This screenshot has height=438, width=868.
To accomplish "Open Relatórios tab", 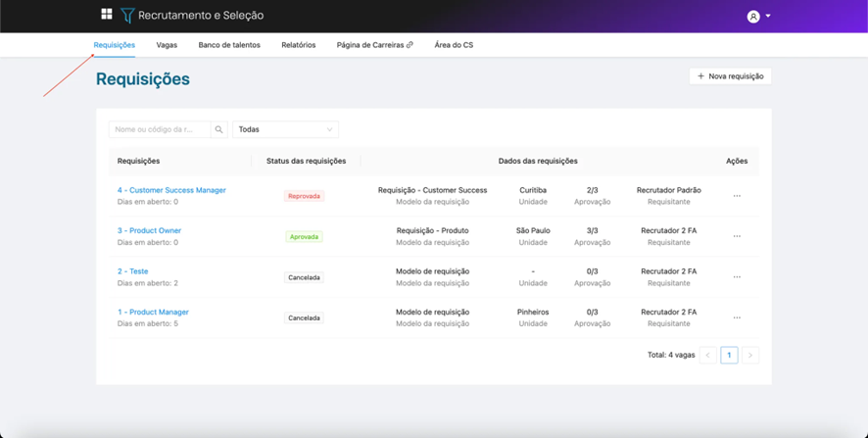I will coord(299,45).
